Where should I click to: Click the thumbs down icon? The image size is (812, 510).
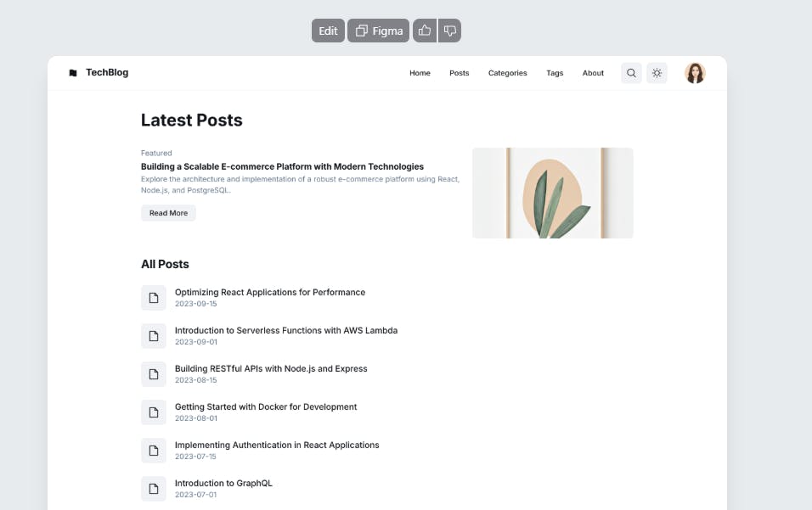tap(450, 31)
